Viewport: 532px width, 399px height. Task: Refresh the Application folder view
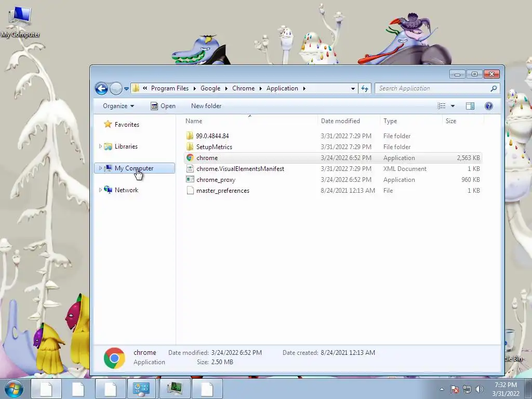point(365,88)
